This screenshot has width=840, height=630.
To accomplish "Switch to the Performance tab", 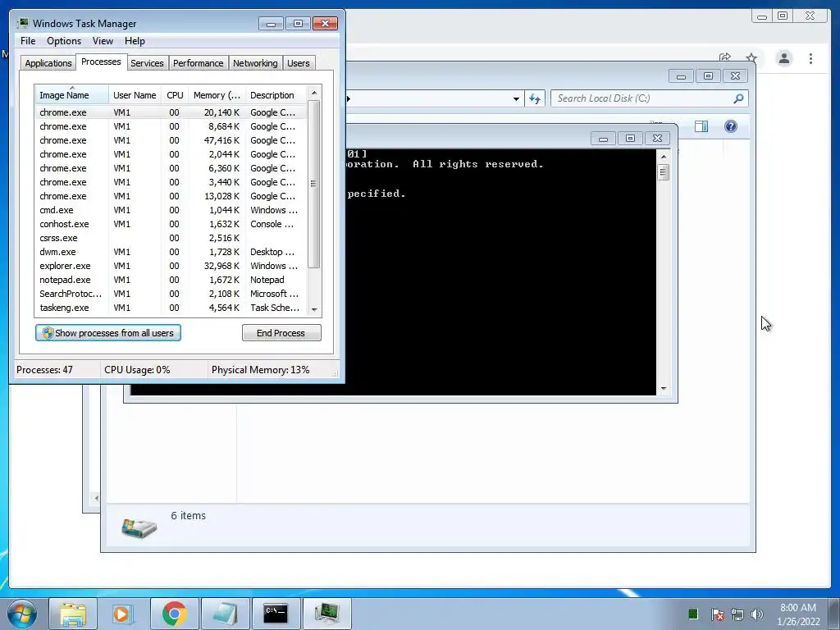I will pyautogui.click(x=198, y=63).
